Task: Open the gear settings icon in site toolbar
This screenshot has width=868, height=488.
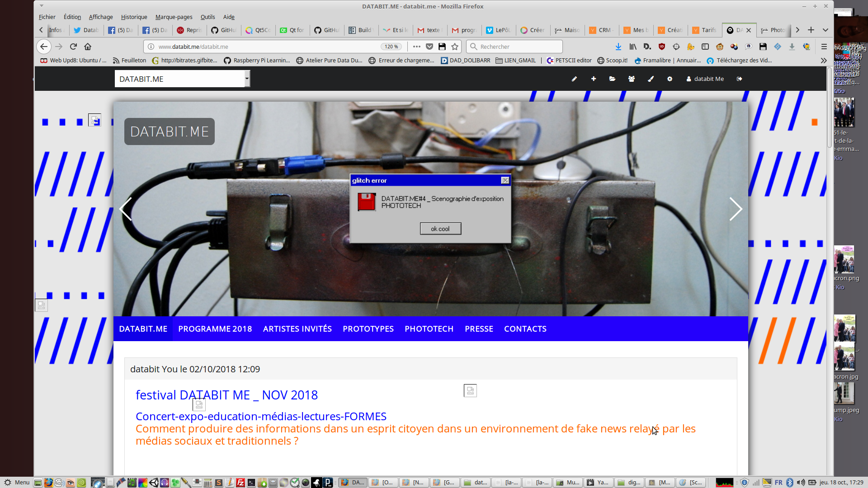Action: (x=670, y=79)
